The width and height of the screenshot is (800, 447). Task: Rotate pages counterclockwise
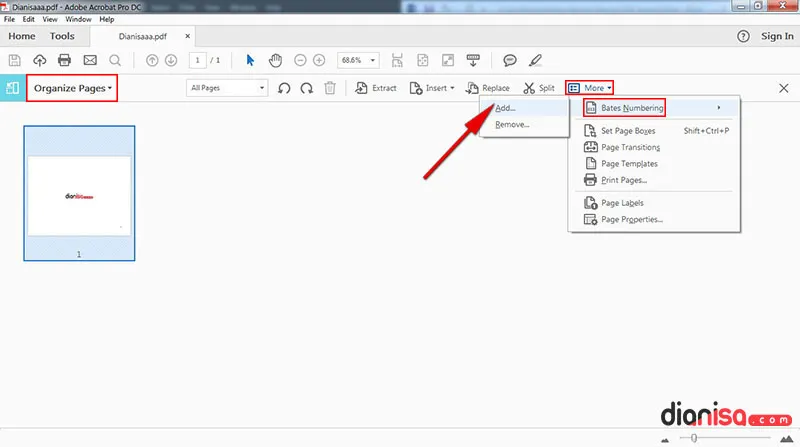click(x=284, y=88)
